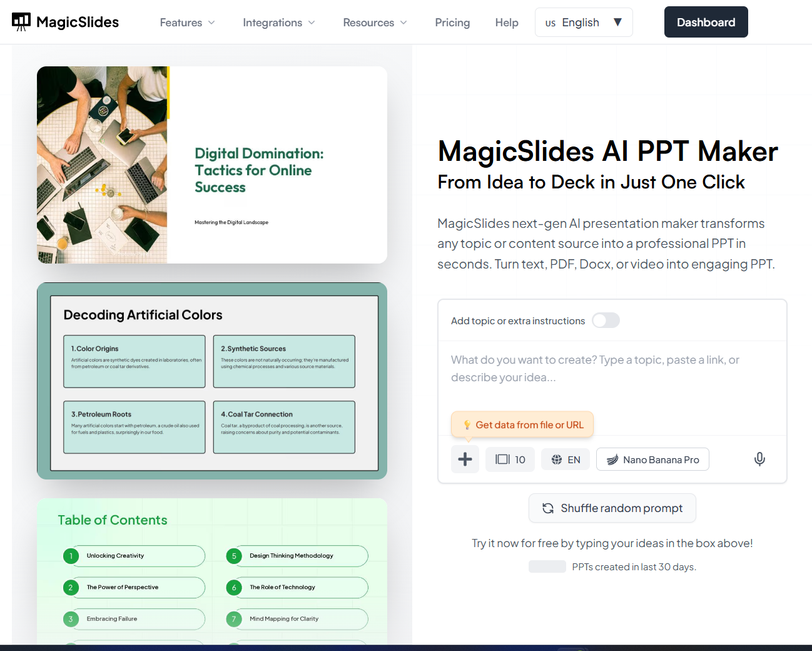Click the '2.Synthetic Sources' card
Screen dimensions: 812x651
[284, 362]
